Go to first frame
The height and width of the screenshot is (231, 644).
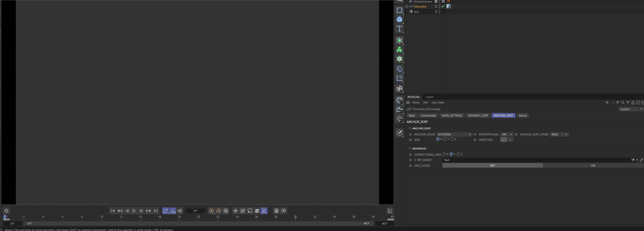113,211
